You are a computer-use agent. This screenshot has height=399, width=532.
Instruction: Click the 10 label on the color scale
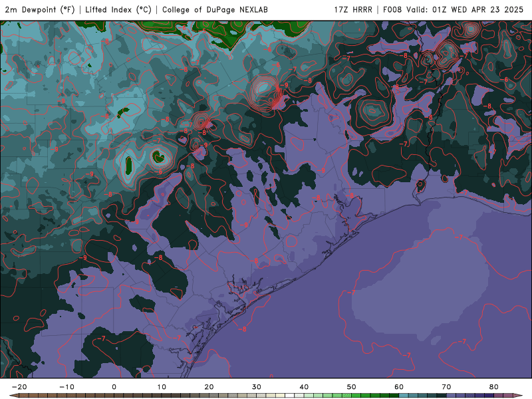162,387
